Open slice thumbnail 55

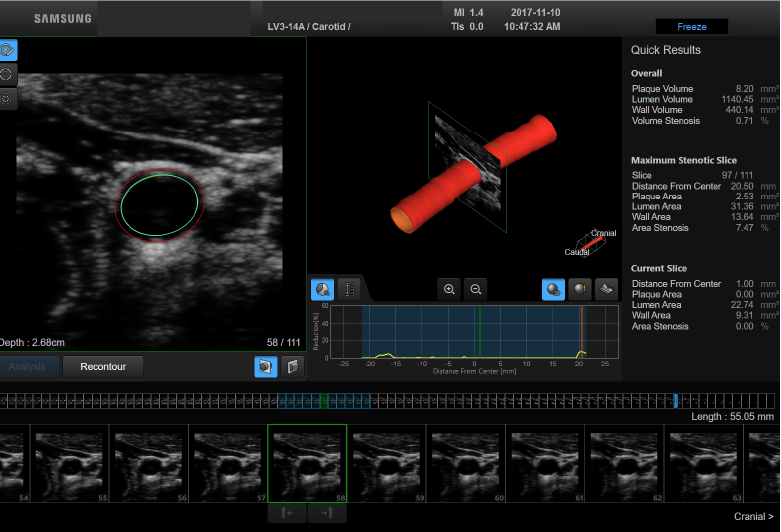coord(69,464)
